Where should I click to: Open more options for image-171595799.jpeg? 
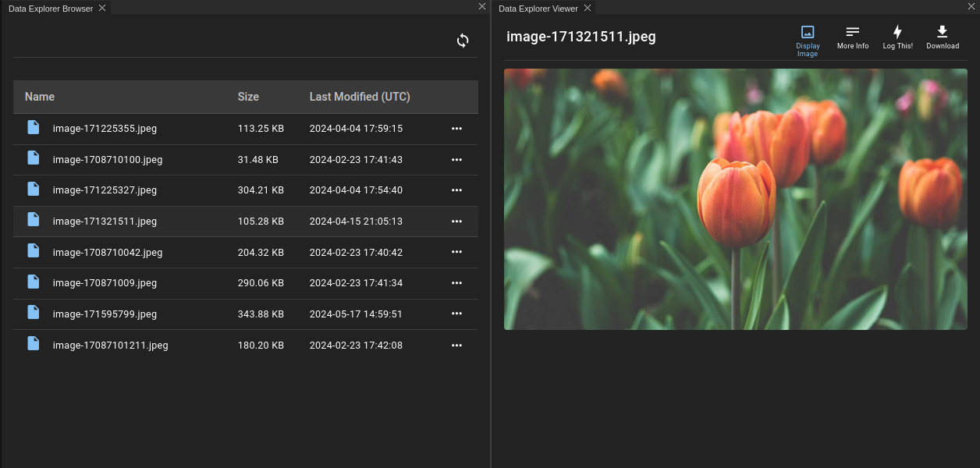pos(456,314)
